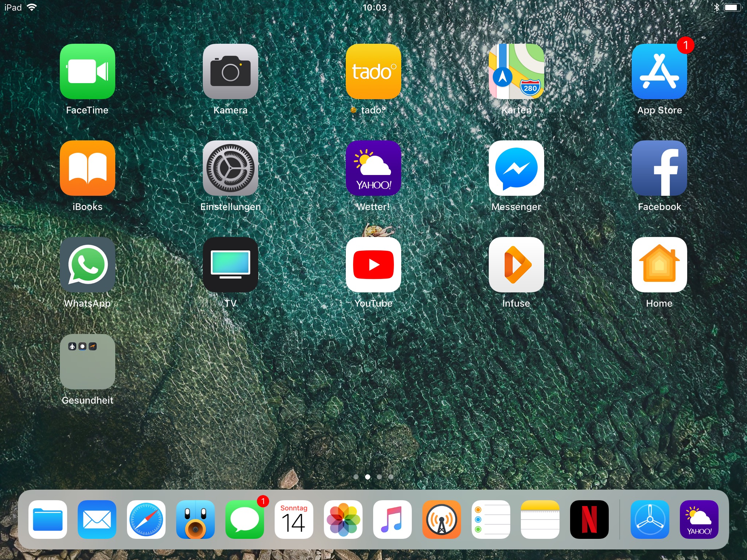Launch the Infuse player
Image resolution: width=747 pixels, height=560 pixels.
point(516,265)
